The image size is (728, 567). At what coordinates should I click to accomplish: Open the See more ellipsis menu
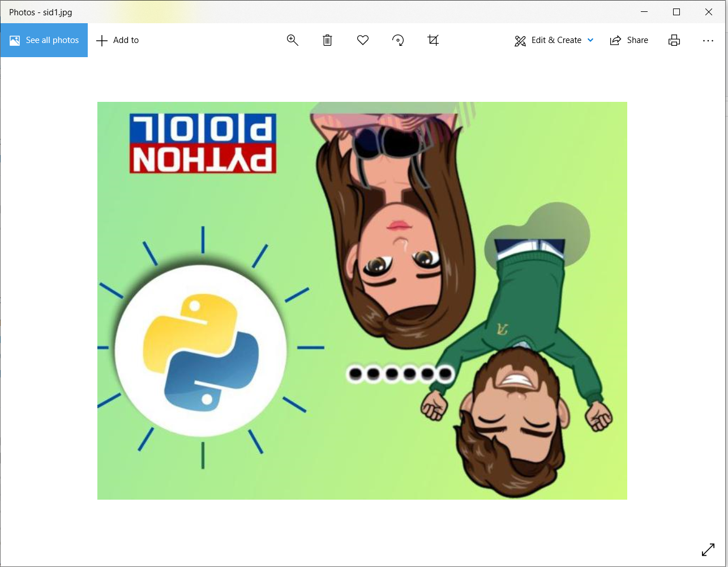[x=708, y=40]
